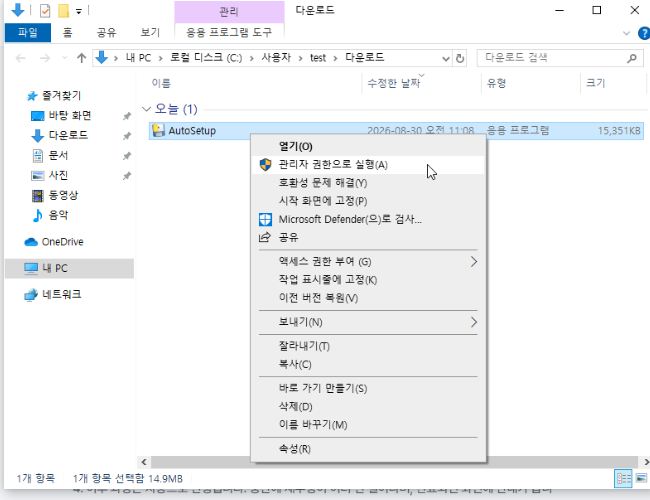Switch to large icons view in status bar
This screenshot has width=650, height=500.
coord(641,478)
